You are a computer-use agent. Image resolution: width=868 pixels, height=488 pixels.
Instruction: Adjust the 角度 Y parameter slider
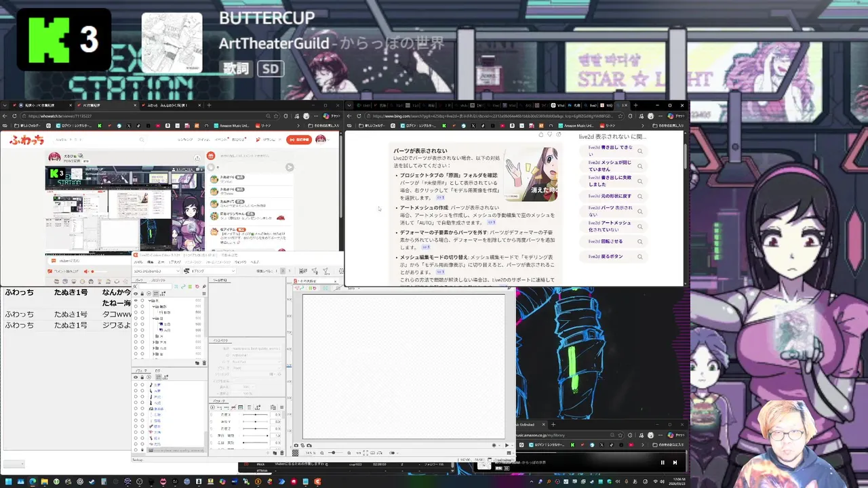(x=256, y=422)
